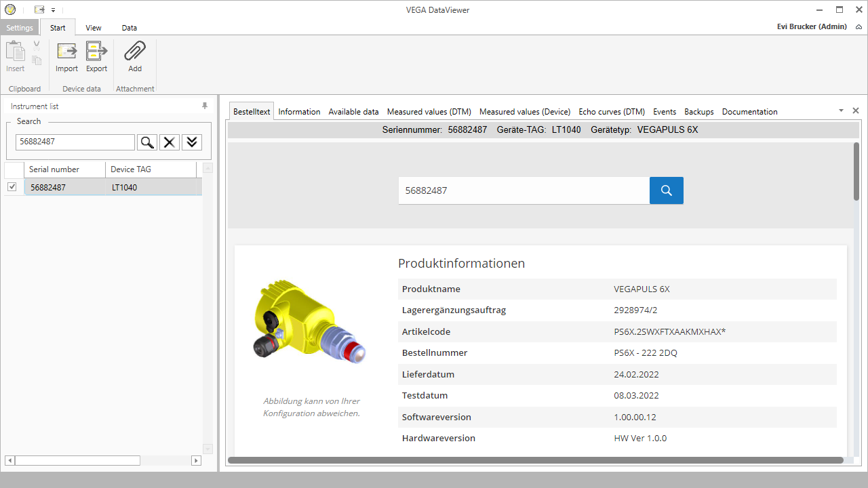Image resolution: width=868 pixels, height=488 pixels.
Task: Click the blue search button for serial number
Action: click(666, 190)
